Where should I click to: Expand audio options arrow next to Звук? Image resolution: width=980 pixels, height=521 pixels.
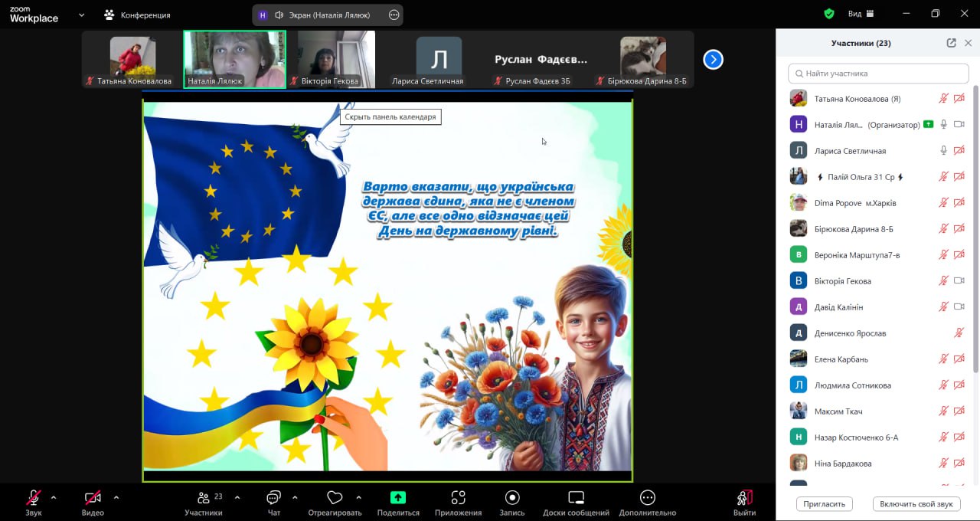(x=54, y=497)
